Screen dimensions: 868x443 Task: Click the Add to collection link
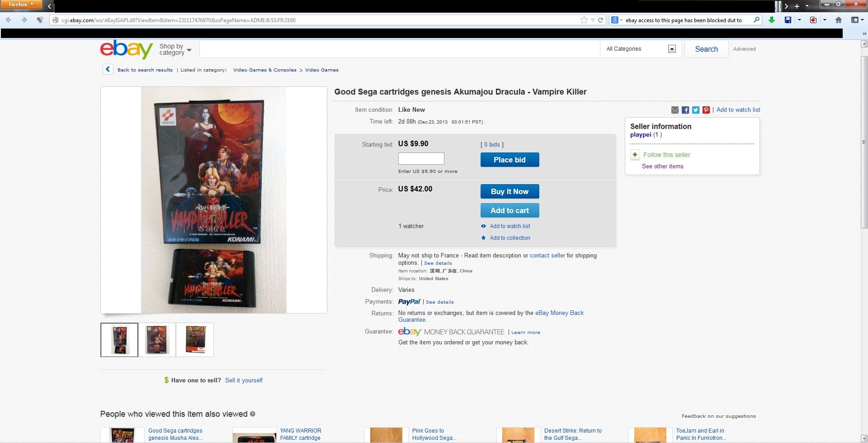pyautogui.click(x=510, y=238)
